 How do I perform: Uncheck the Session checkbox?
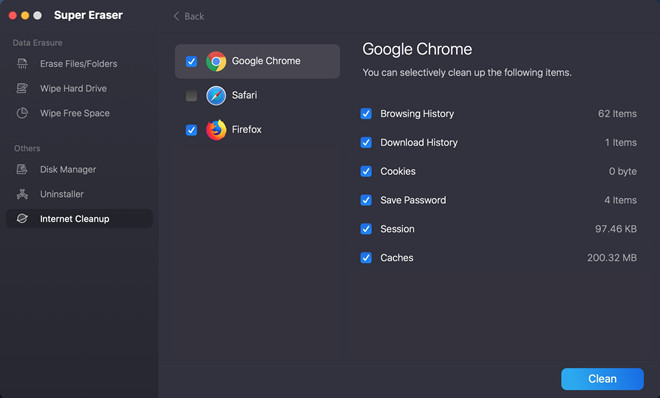(x=366, y=229)
